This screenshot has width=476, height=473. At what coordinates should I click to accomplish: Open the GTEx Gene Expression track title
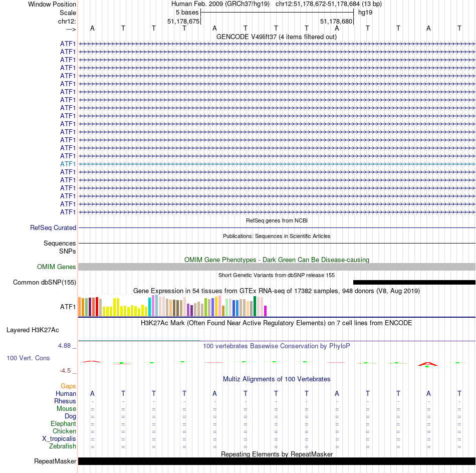[x=277, y=291]
